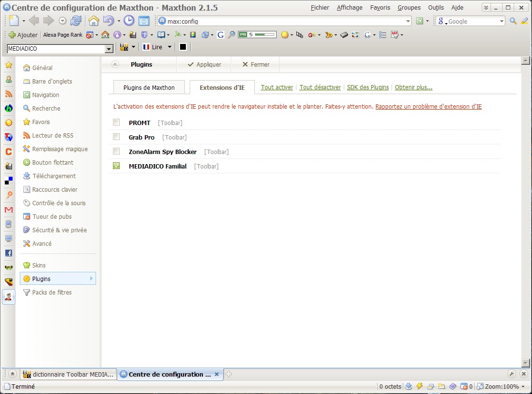The image size is (532, 394).
Task: Go forward with the right arrow
Action: click(x=49, y=21)
